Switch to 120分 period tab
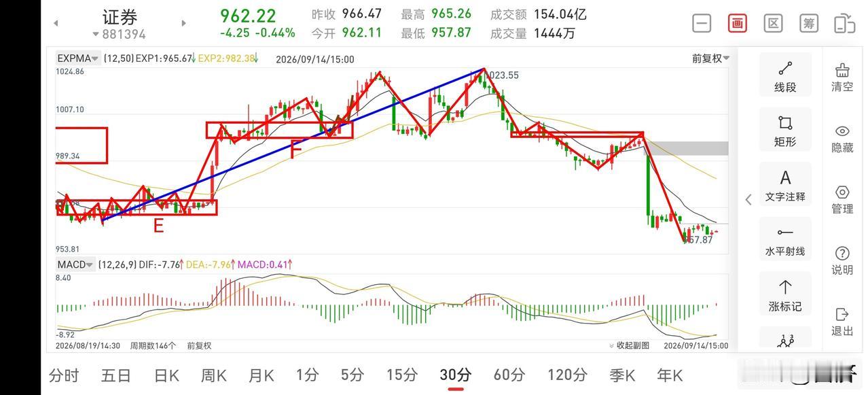This screenshot has height=395, width=868. [567, 375]
